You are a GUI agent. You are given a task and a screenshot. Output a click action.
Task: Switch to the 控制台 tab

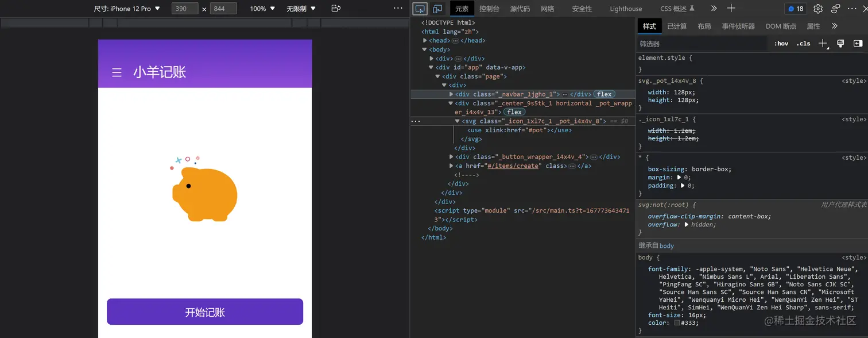(x=489, y=9)
